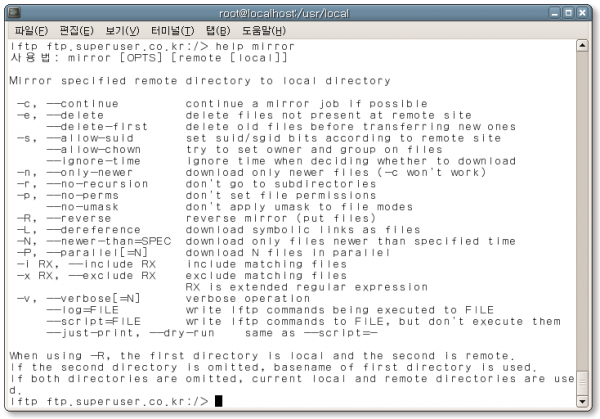Click 'delete files not present at remote site'
The width and height of the screenshot is (600, 419).
click(x=329, y=115)
